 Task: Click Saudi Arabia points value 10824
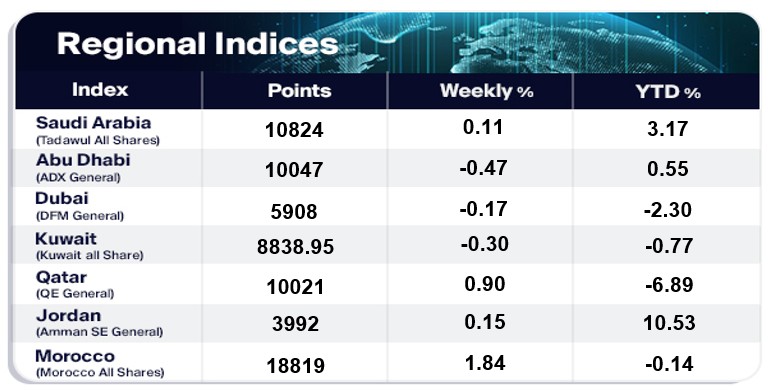tap(294, 130)
